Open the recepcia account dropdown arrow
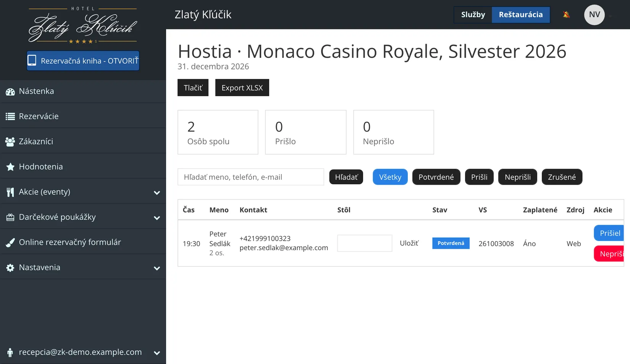Viewport: 630px width, 364px height. point(157,353)
